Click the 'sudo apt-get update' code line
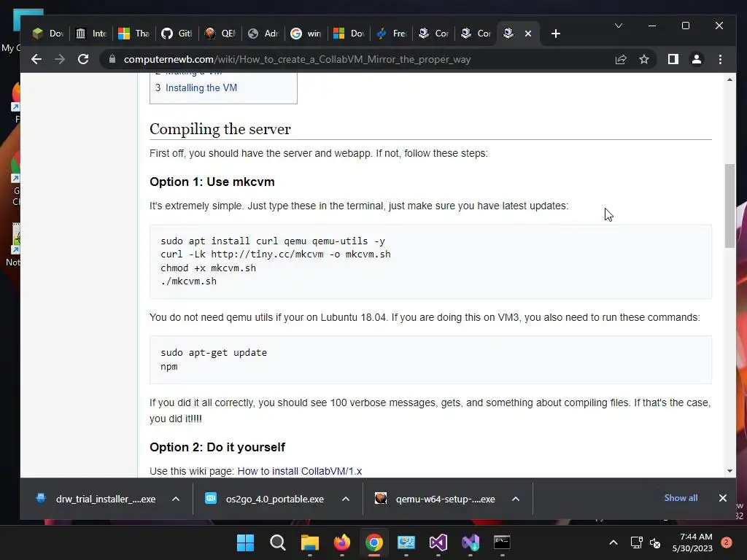747x560 pixels. (214, 353)
